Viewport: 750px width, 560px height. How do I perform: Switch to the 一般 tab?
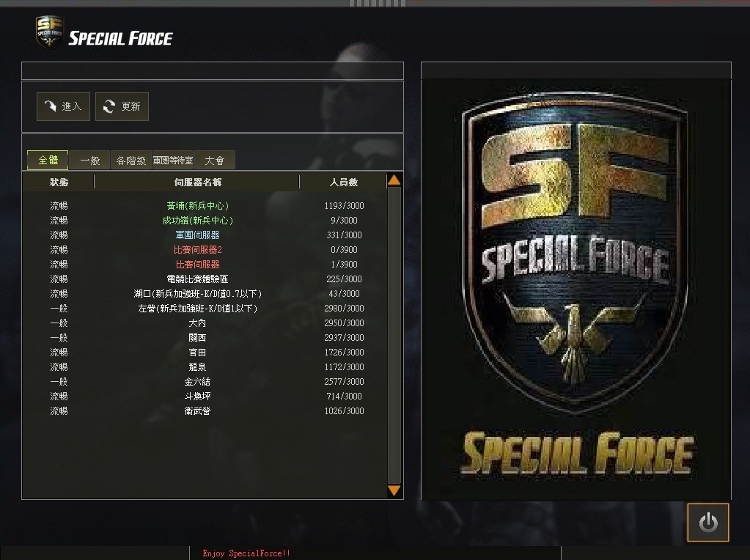point(90,161)
